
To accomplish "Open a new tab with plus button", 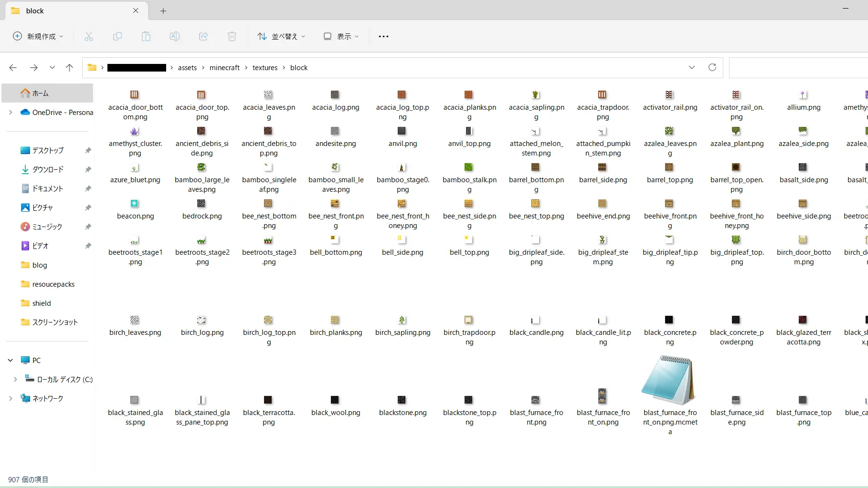I will (x=163, y=10).
